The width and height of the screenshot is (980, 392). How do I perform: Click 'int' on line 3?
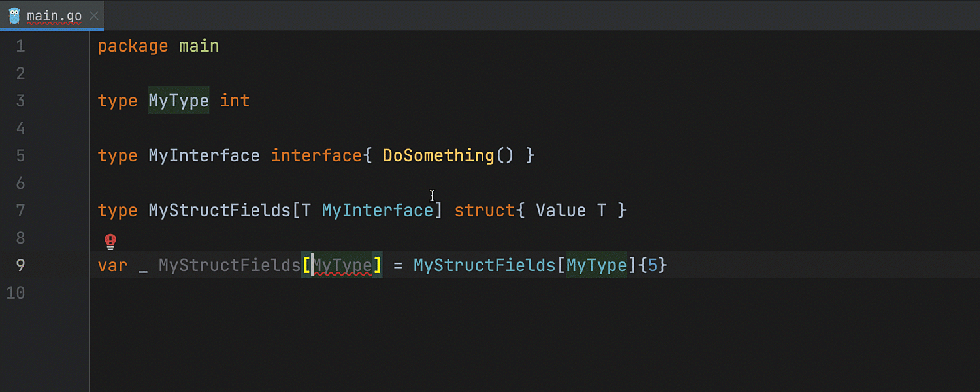pyautogui.click(x=235, y=101)
